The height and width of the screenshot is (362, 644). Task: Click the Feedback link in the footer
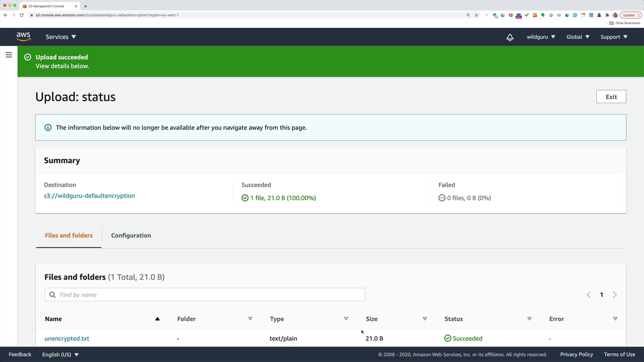point(20,354)
